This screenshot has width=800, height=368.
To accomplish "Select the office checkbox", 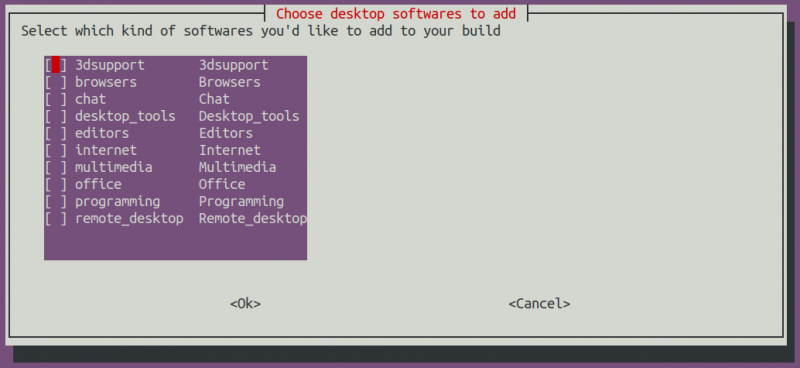I will 56,184.
